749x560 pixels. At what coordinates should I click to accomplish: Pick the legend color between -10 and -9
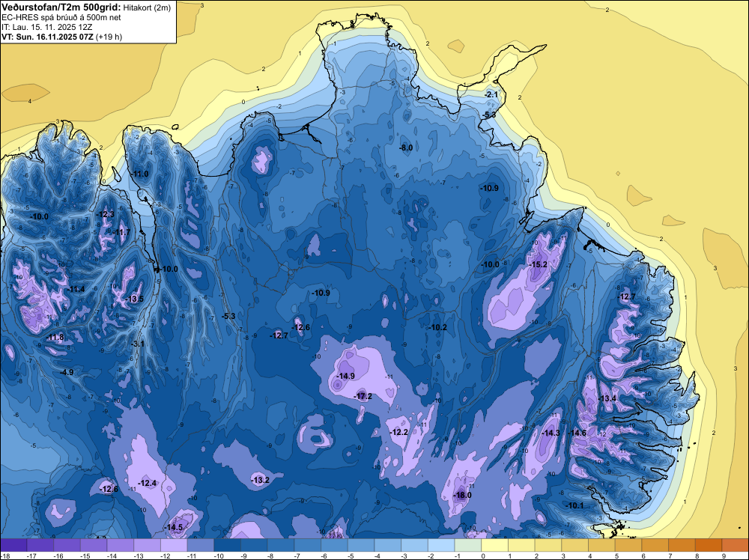coord(228,545)
